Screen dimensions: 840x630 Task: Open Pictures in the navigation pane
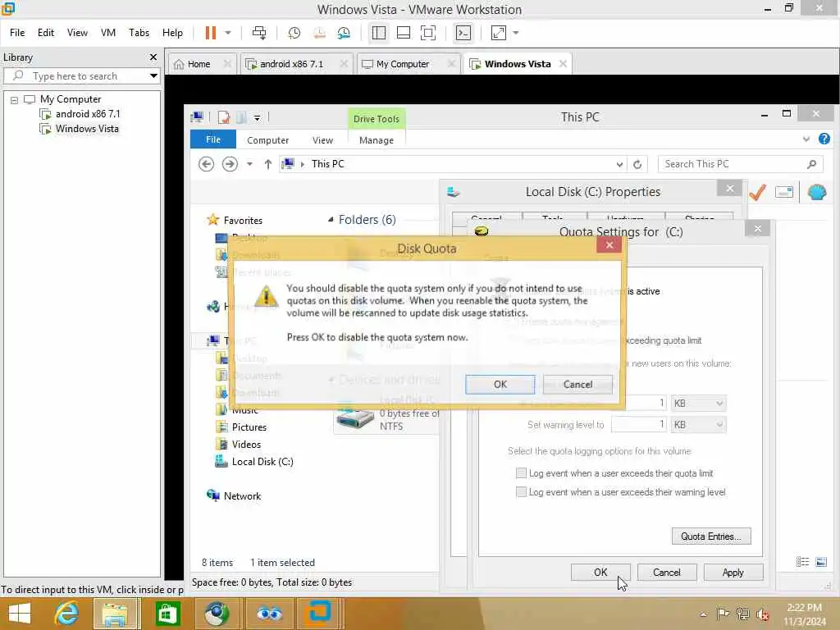click(249, 427)
